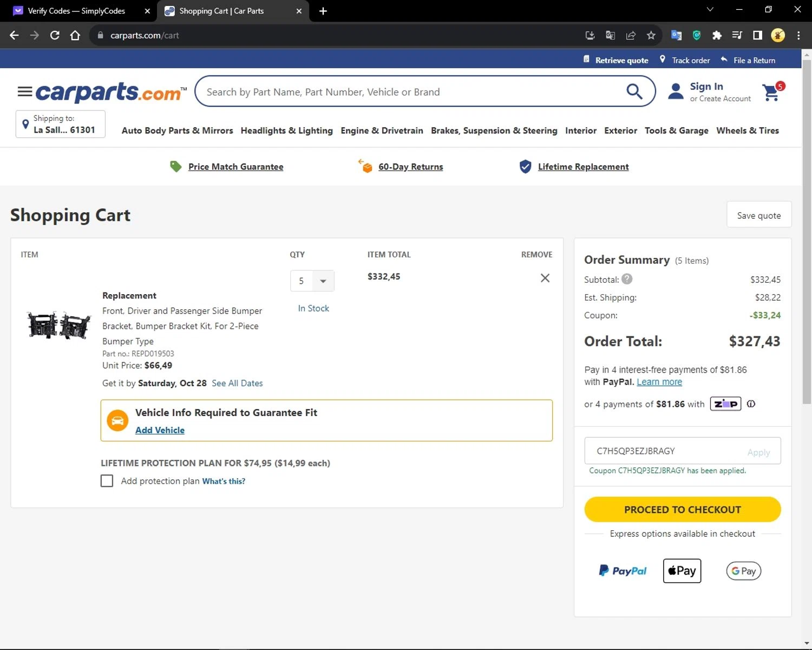Click the Sign In link

click(706, 87)
